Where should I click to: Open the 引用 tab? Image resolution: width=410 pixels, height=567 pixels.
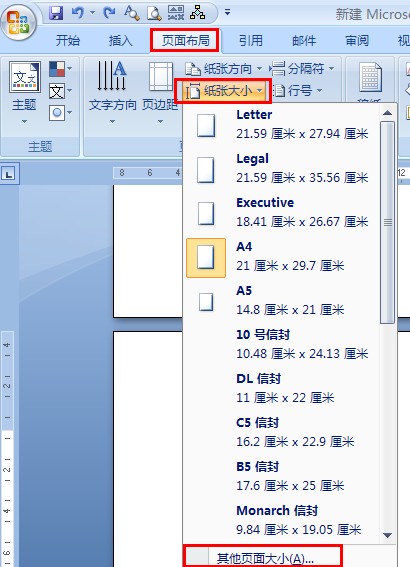pyautogui.click(x=251, y=40)
